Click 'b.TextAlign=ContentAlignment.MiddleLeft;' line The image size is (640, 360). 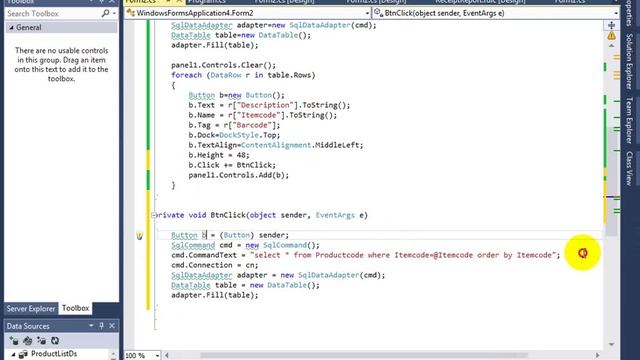(276, 145)
